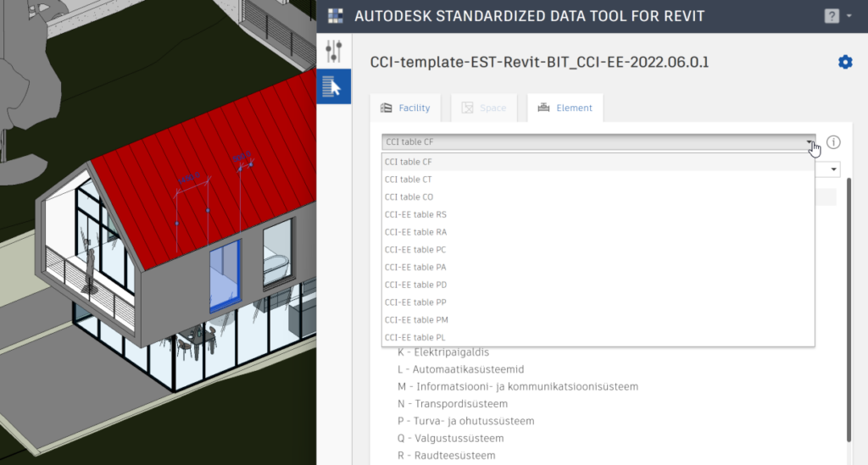This screenshot has width=868, height=465.
Task: Click the Autodesk Standardized Data Tool logo
Action: point(336,16)
